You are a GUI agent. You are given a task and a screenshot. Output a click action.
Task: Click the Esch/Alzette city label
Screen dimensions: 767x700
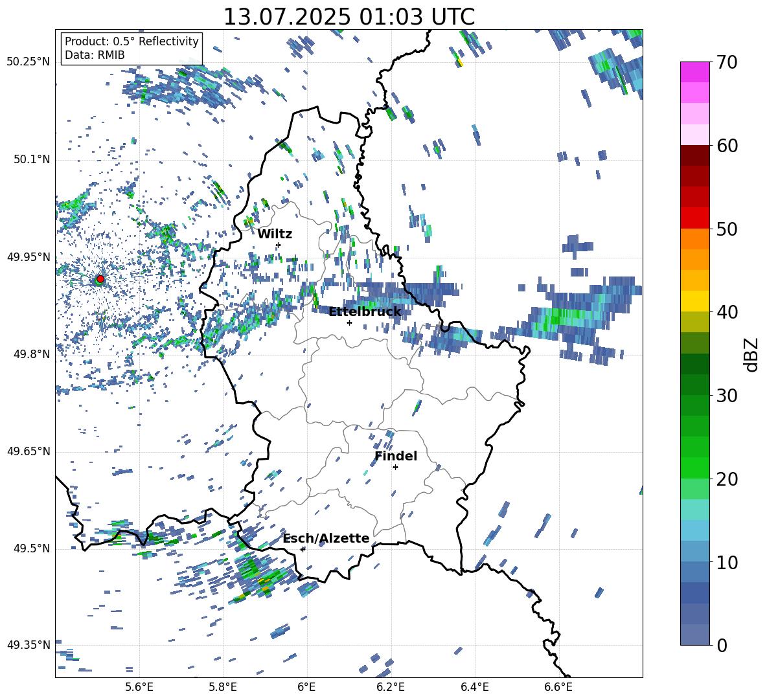(x=326, y=538)
